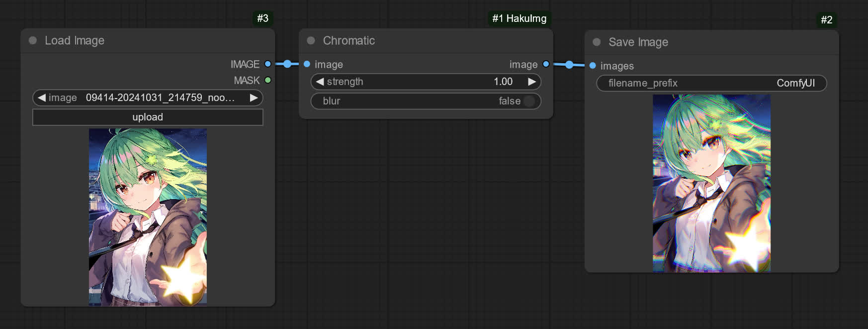The image size is (868, 329).
Task: Increase strength with the right arrow
Action: 532,82
